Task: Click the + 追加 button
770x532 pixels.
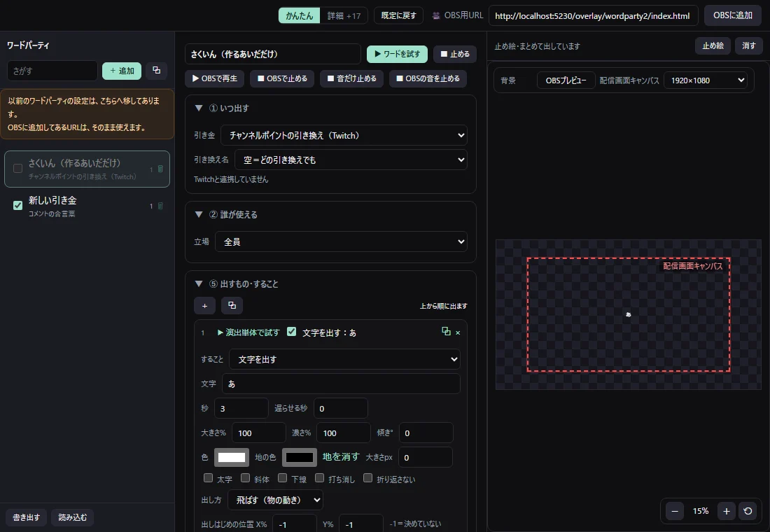Action: point(122,71)
